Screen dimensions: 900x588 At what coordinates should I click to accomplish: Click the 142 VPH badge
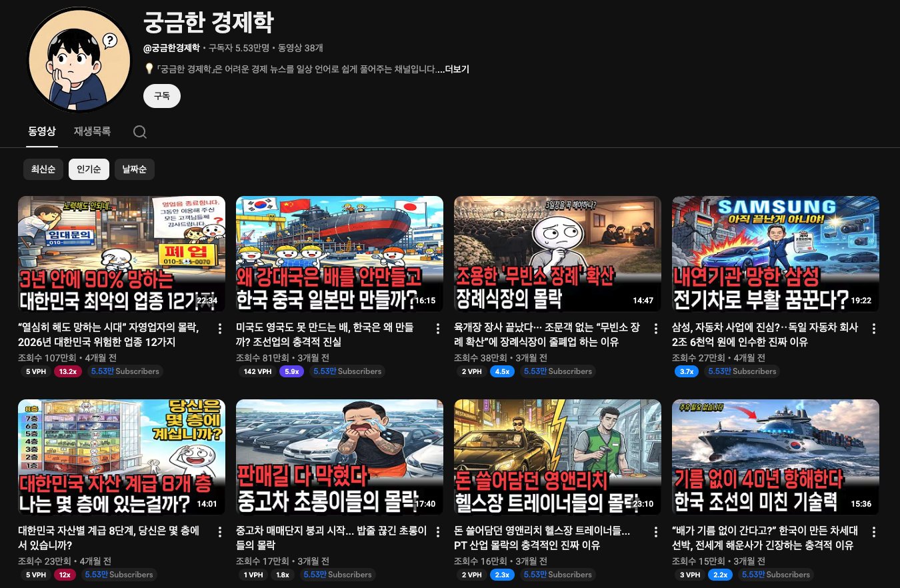pos(257,371)
